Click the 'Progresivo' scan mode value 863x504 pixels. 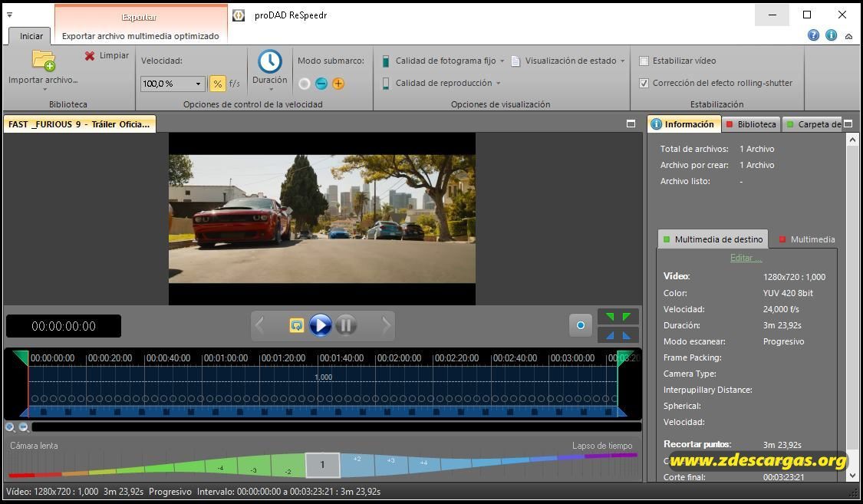(x=783, y=341)
